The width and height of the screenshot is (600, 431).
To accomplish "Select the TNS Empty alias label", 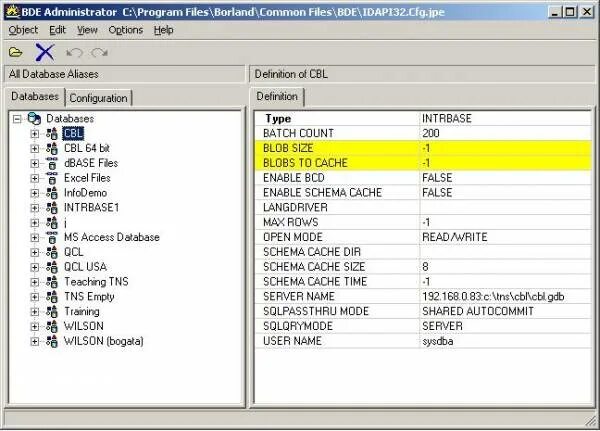I will (x=89, y=297).
